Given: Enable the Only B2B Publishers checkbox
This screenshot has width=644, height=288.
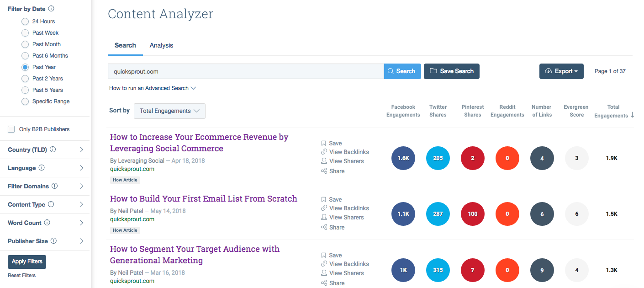Looking at the screenshot, I should 11,129.
